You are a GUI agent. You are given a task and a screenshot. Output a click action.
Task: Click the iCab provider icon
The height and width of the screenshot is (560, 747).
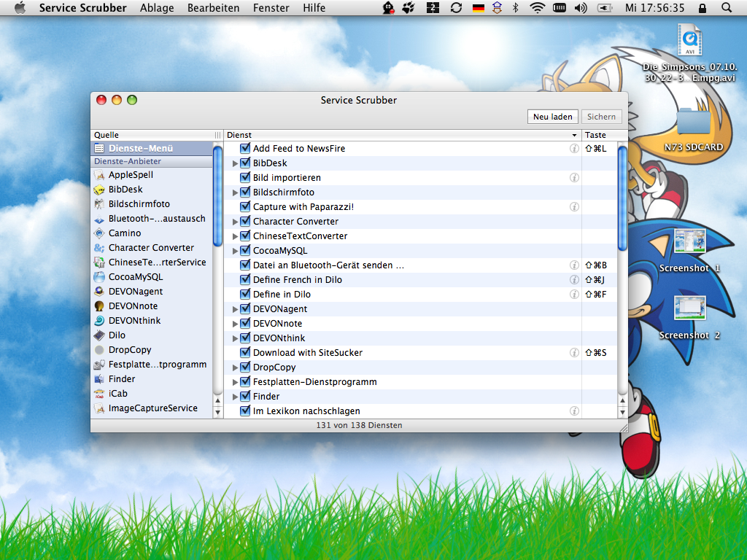99,394
